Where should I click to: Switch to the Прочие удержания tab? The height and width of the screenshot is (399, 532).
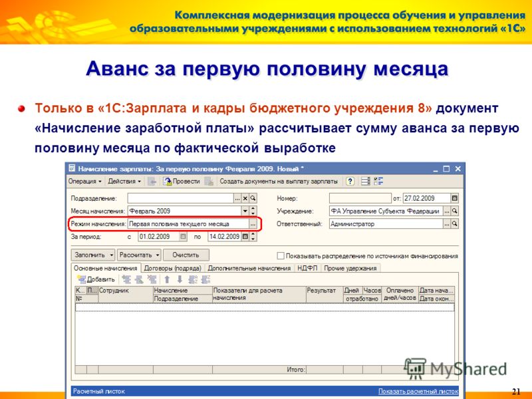(350, 269)
